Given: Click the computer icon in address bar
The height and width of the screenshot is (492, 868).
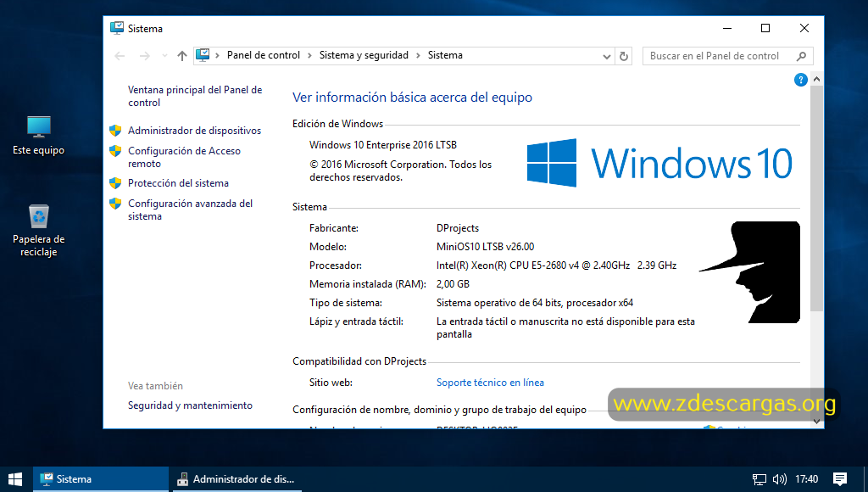Looking at the screenshot, I should [203, 55].
